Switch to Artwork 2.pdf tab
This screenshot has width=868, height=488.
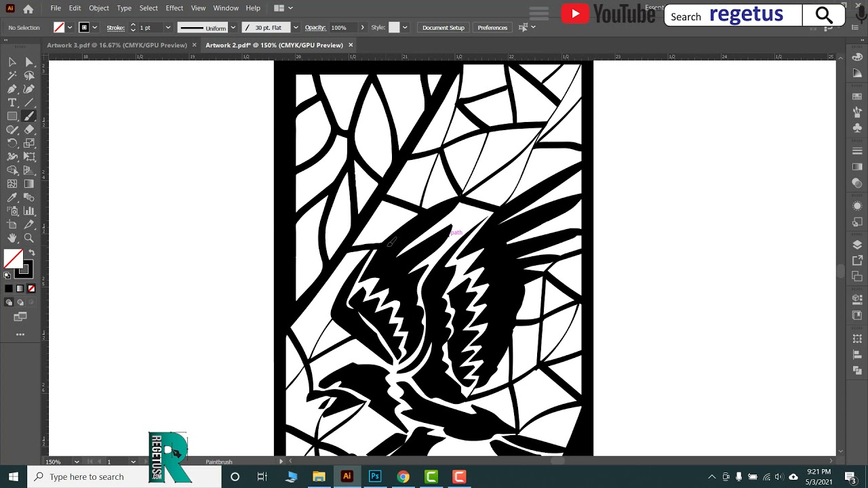274,45
